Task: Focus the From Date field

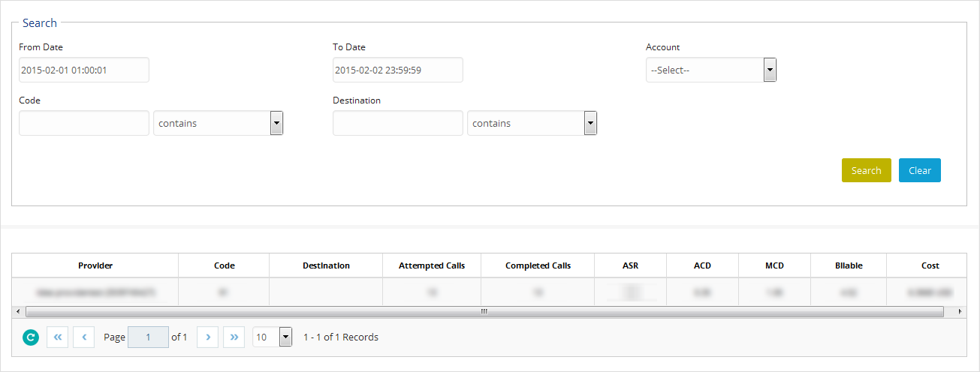Action: tap(84, 70)
